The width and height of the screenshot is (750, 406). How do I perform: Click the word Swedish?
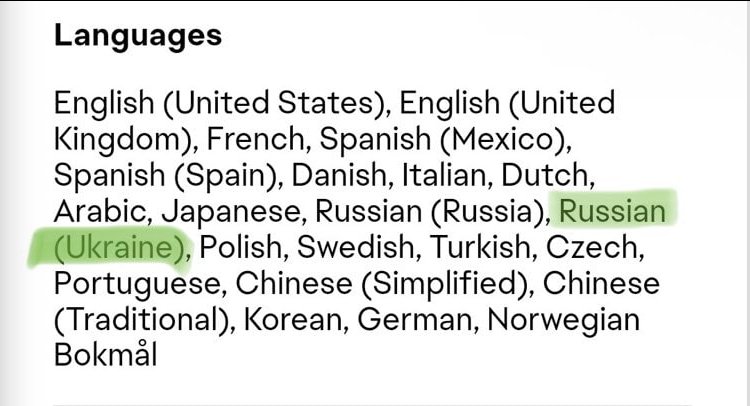pos(355,247)
